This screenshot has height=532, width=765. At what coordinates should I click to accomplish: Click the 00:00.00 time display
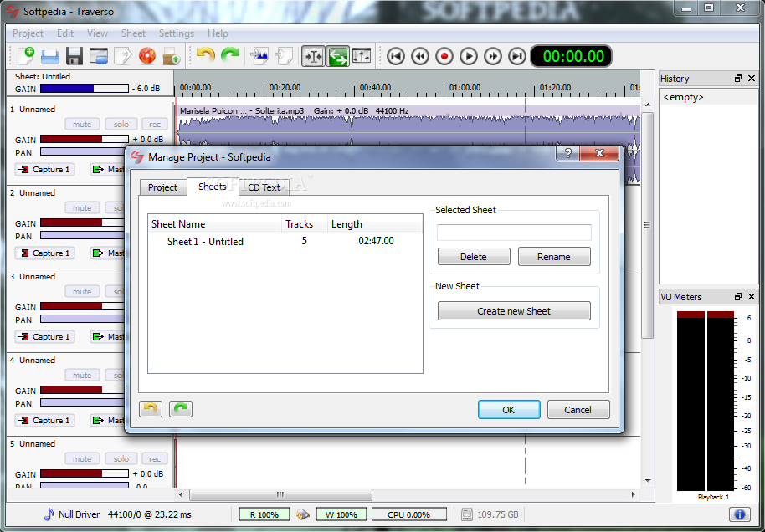point(572,56)
